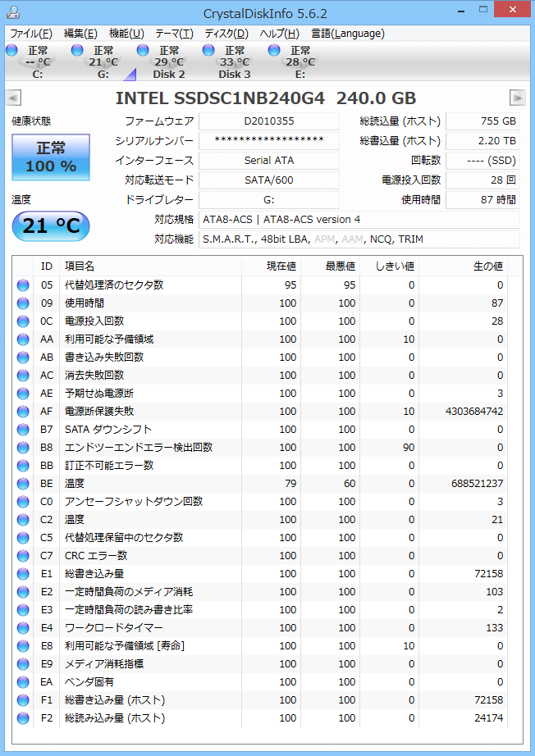Click the status icon for ID AA row
The height and width of the screenshot is (756, 535).
point(23,339)
